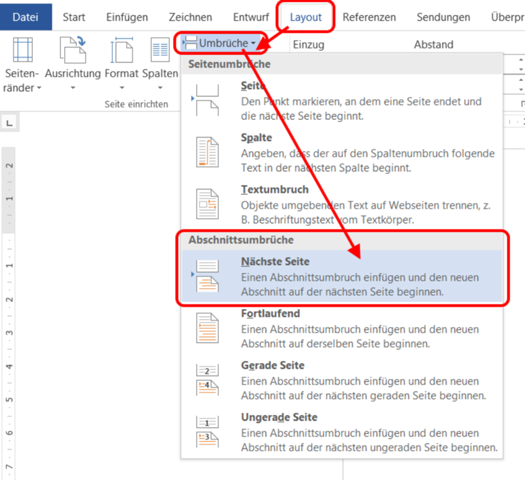
Task: Select the Seite page break icon
Action: (x=207, y=100)
